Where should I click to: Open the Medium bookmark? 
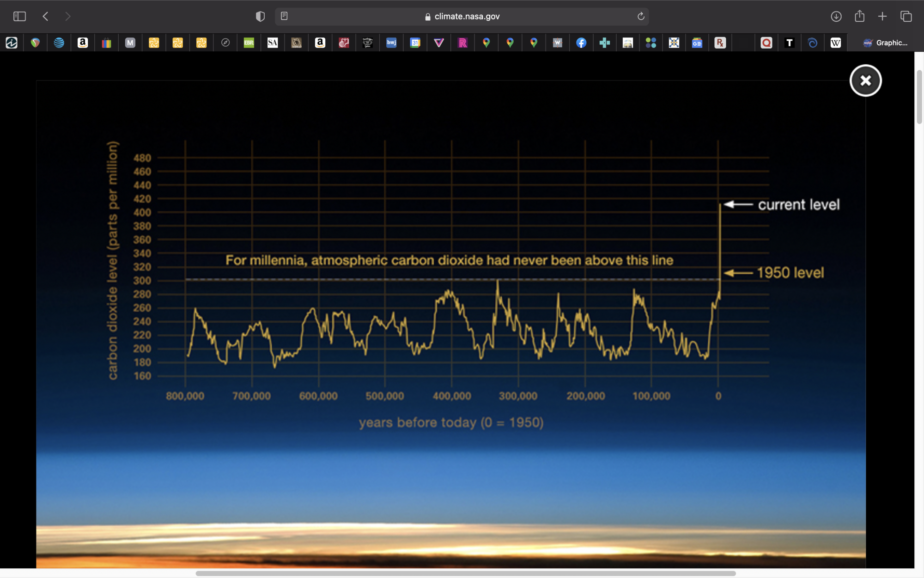point(130,43)
